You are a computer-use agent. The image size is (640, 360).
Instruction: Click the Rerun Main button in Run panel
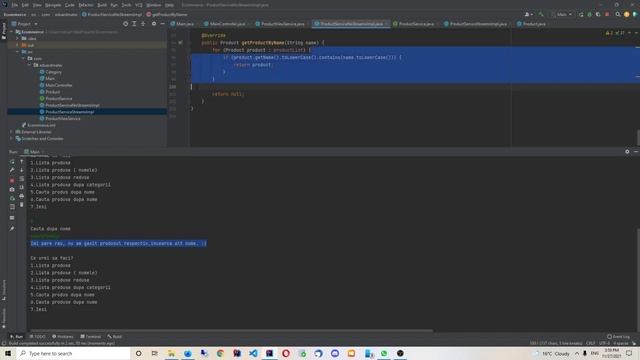pos(12,162)
